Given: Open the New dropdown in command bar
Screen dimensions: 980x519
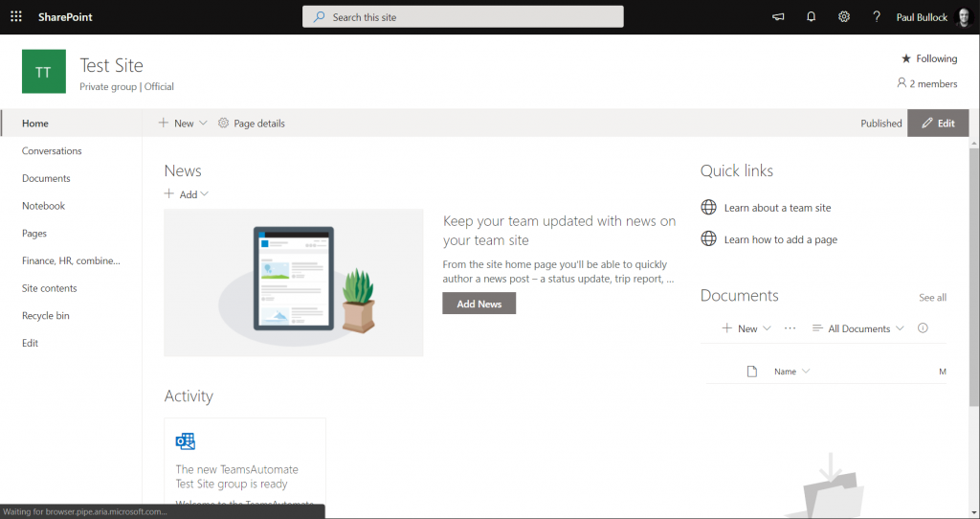Looking at the screenshot, I should [x=183, y=124].
